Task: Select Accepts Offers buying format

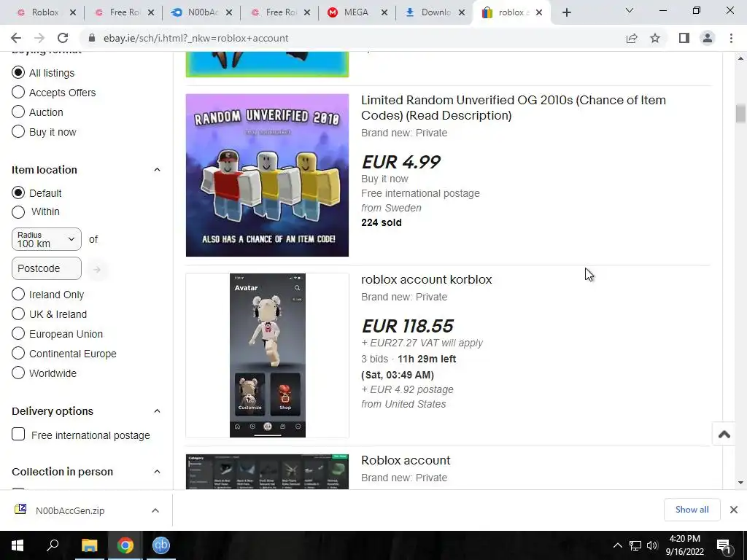Action: (18, 92)
